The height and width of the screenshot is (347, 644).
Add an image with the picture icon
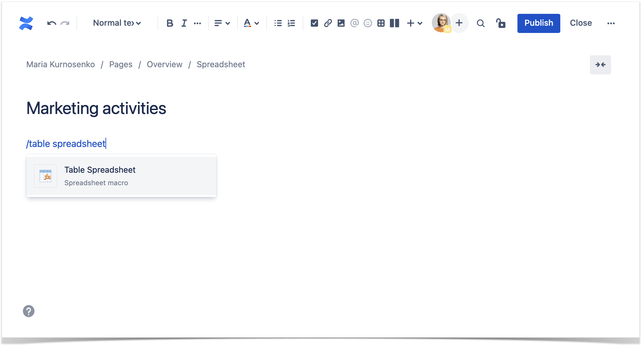[x=341, y=23]
